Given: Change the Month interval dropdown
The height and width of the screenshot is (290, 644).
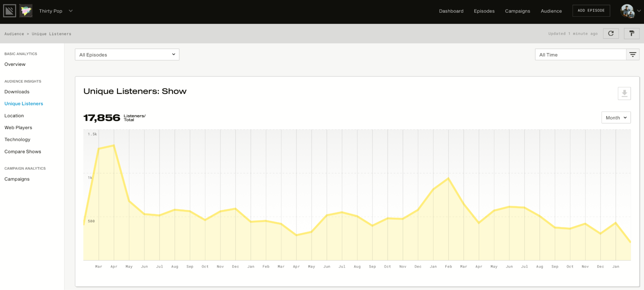Looking at the screenshot, I should [x=616, y=117].
